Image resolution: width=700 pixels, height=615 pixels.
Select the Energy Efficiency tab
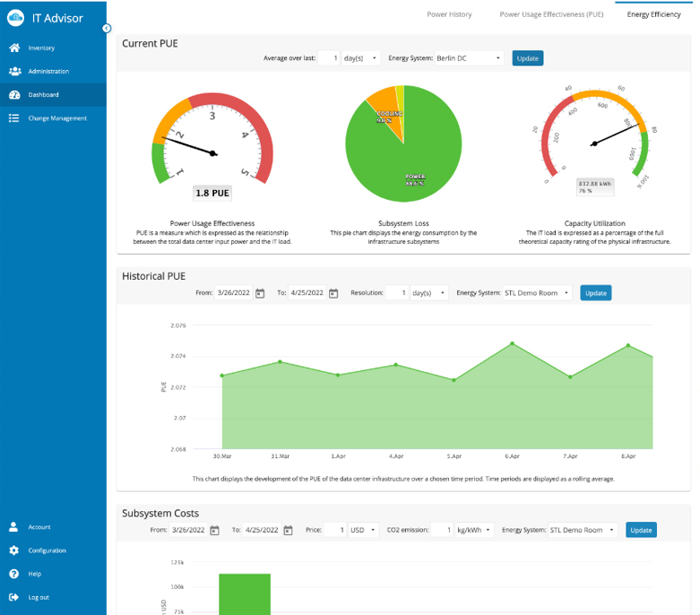[653, 14]
